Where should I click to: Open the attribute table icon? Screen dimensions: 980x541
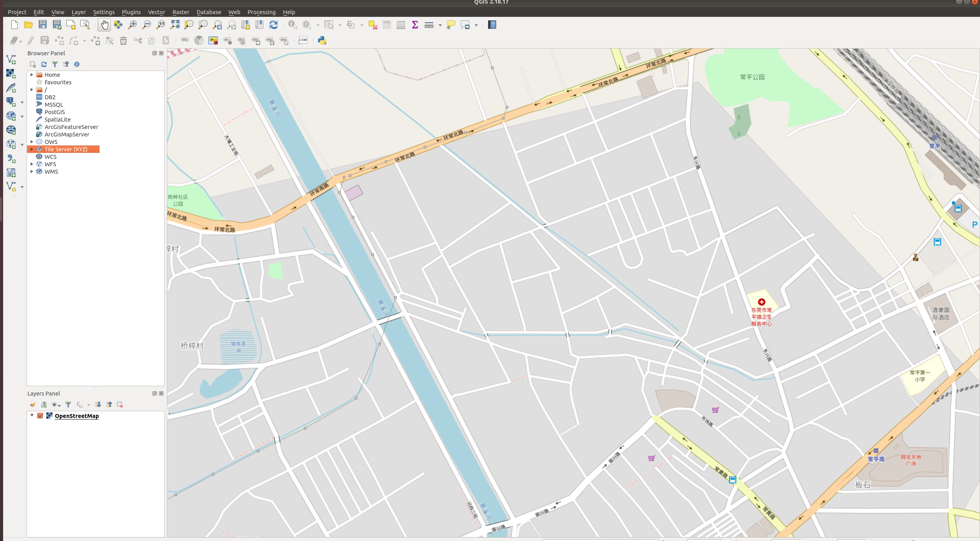click(x=386, y=25)
